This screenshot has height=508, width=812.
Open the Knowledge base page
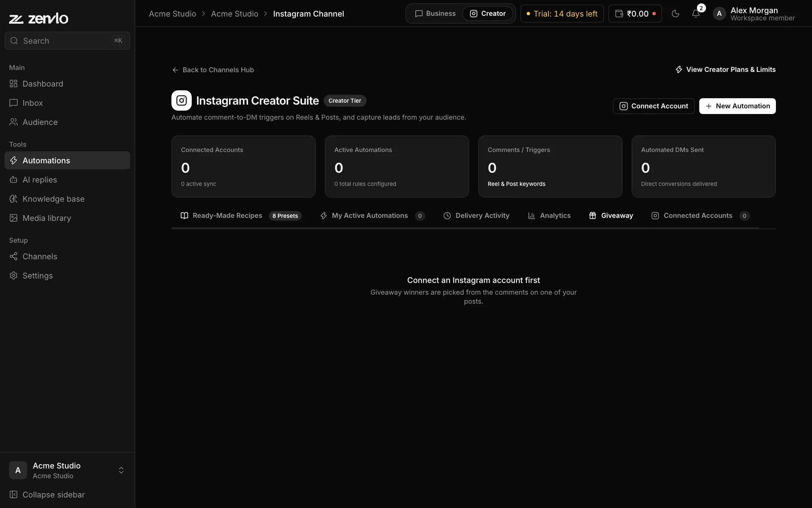(x=67, y=199)
